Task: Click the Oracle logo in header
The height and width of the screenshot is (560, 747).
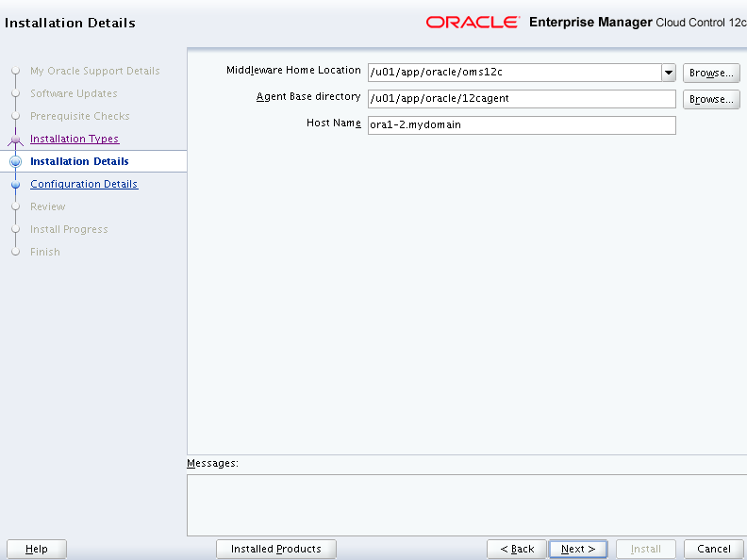Action: (472, 22)
